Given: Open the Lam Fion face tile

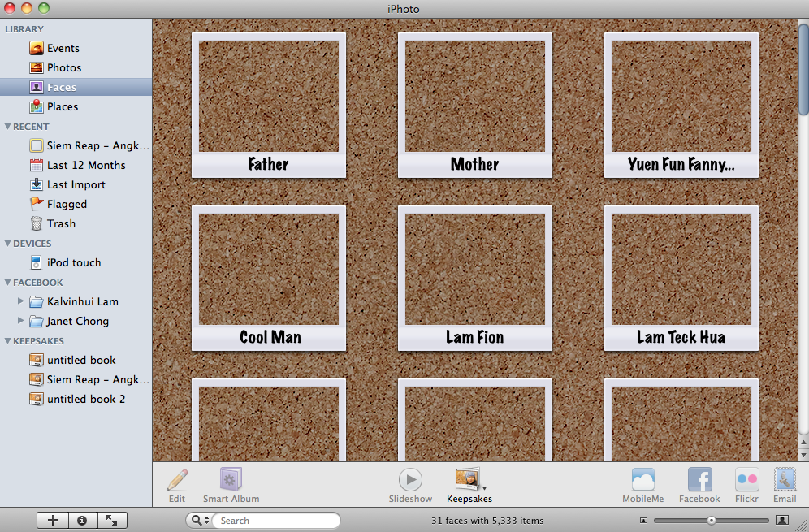Looking at the screenshot, I should point(475,278).
